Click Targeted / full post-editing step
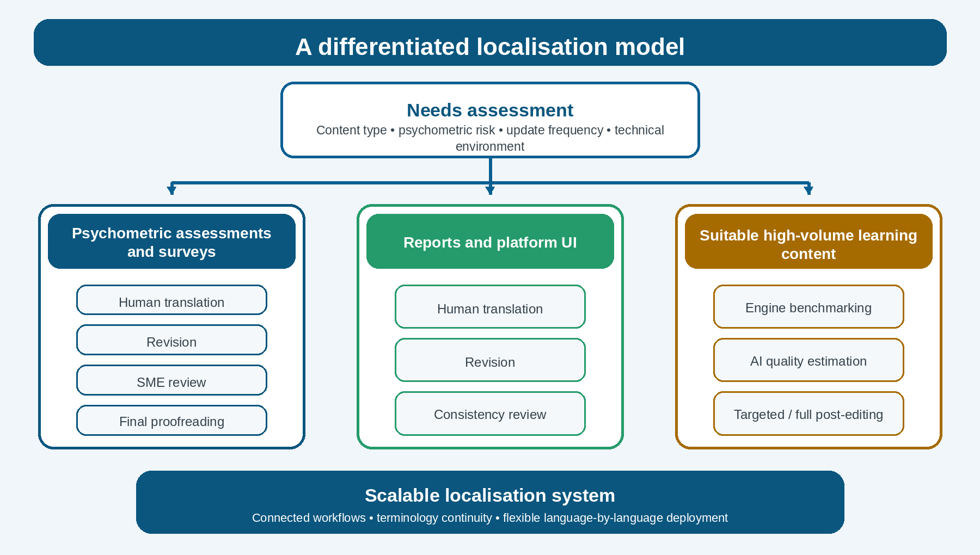 tap(808, 414)
